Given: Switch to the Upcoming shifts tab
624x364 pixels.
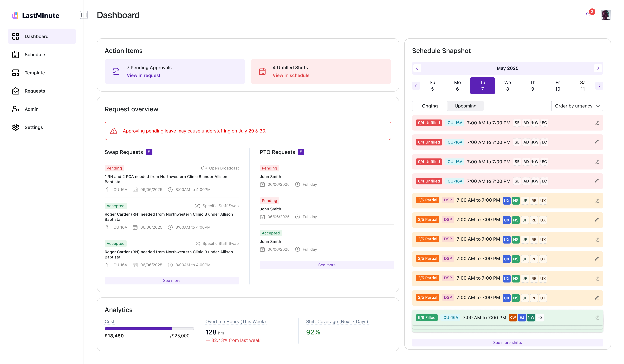Looking at the screenshot, I should coord(466,106).
